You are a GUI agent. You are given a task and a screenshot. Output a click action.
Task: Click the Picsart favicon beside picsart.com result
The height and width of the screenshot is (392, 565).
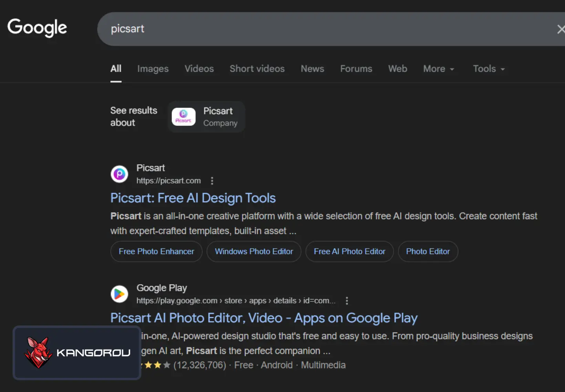(119, 174)
